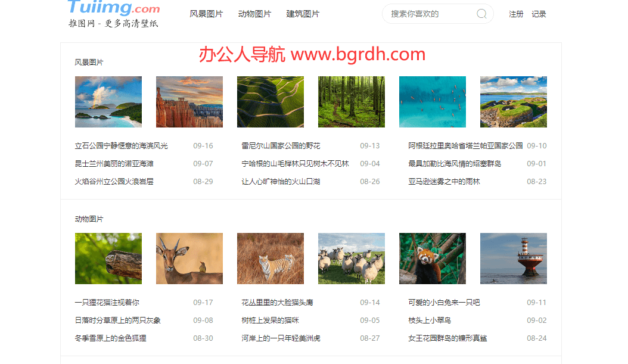The width and height of the screenshot is (628, 364).
Task: Open the article 可爱的小白兔来一只吧
Action: pyautogui.click(x=445, y=302)
